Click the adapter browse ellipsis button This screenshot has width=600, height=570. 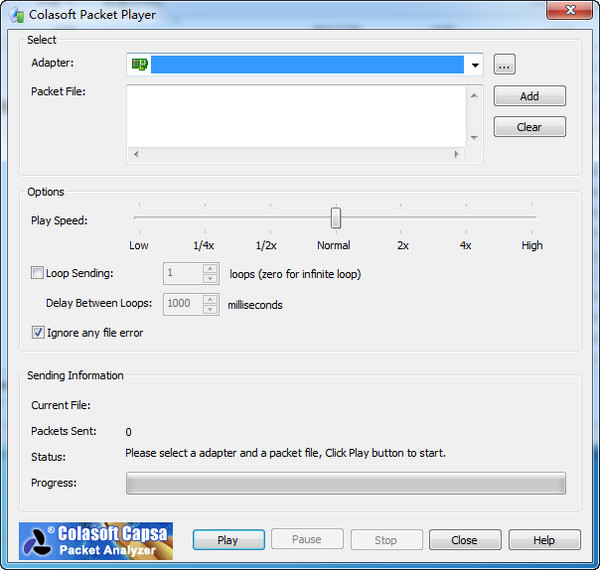click(x=504, y=65)
